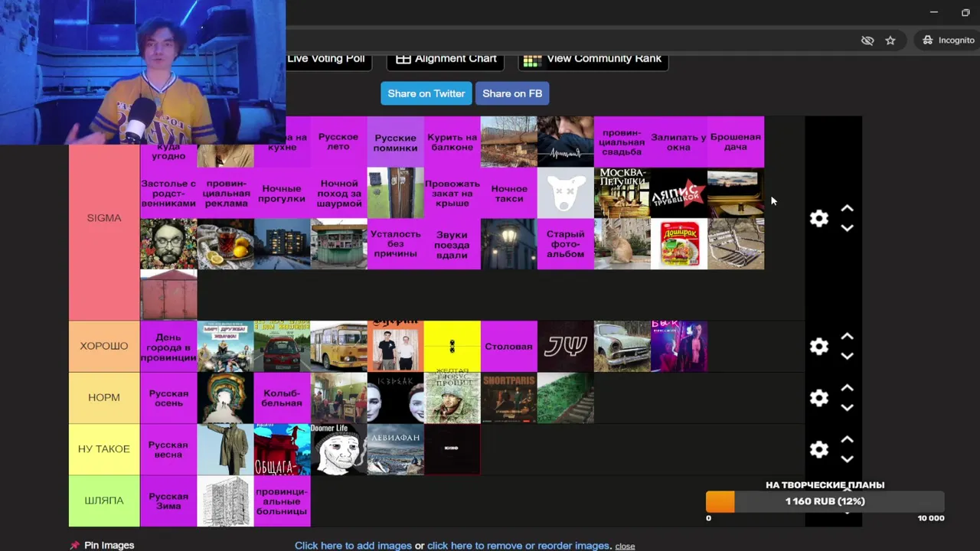
Task: Select the Левиафан poster tile
Action: [395, 448]
